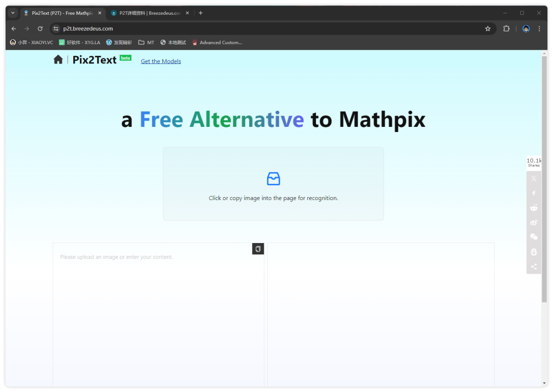Screen dimensions: 553x392
Task: Open the XIAOYI.VC bookmark
Action: [31, 42]
